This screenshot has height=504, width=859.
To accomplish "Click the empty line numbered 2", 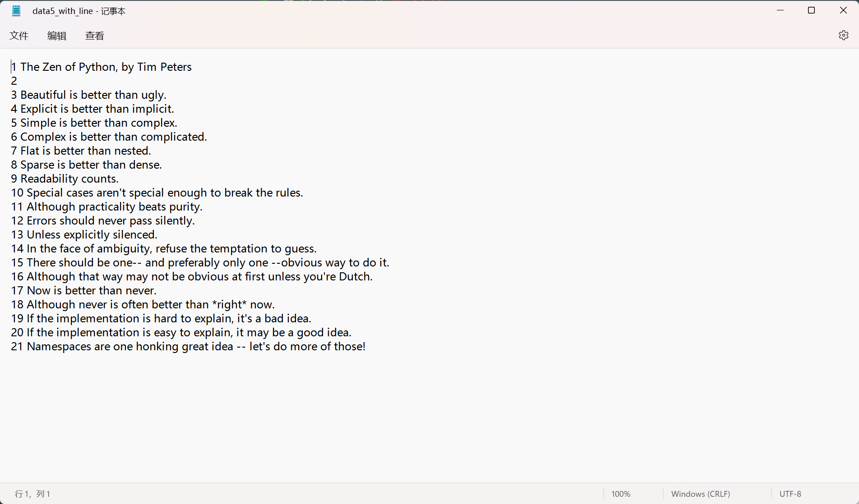I will 14,81.
